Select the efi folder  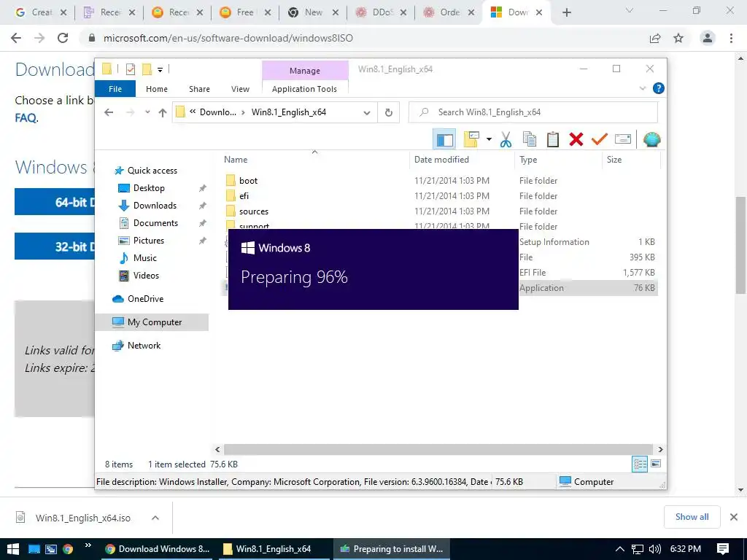pos(244,195)
